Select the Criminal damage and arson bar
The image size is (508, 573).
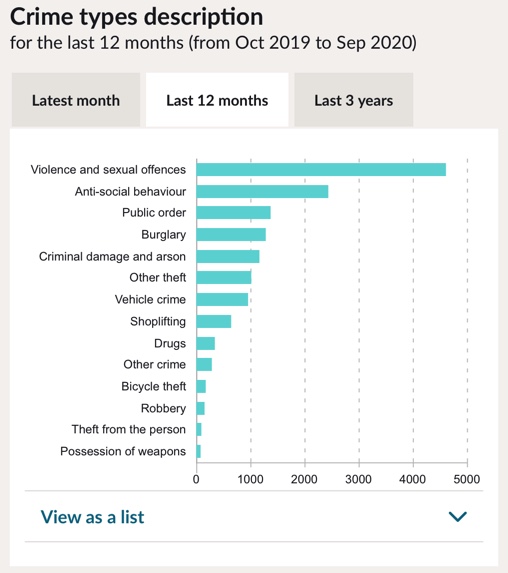228,257
